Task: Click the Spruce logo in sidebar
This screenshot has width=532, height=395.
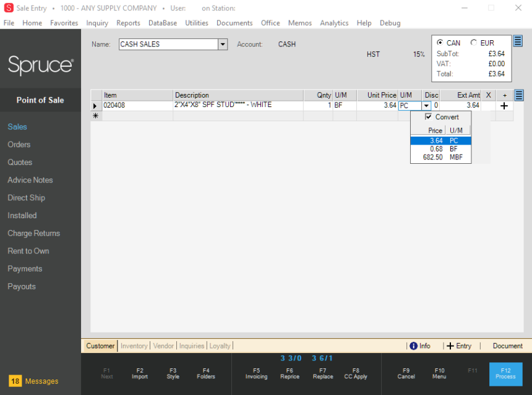Action: (40, 65)
